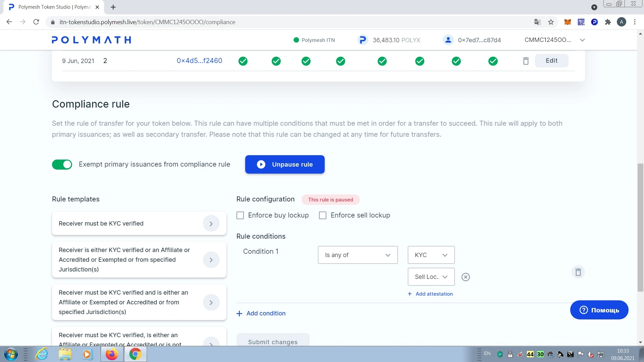Click the This rule is paused badge
The width and height of the screenshot is (644, 362).
pos(330,200)
